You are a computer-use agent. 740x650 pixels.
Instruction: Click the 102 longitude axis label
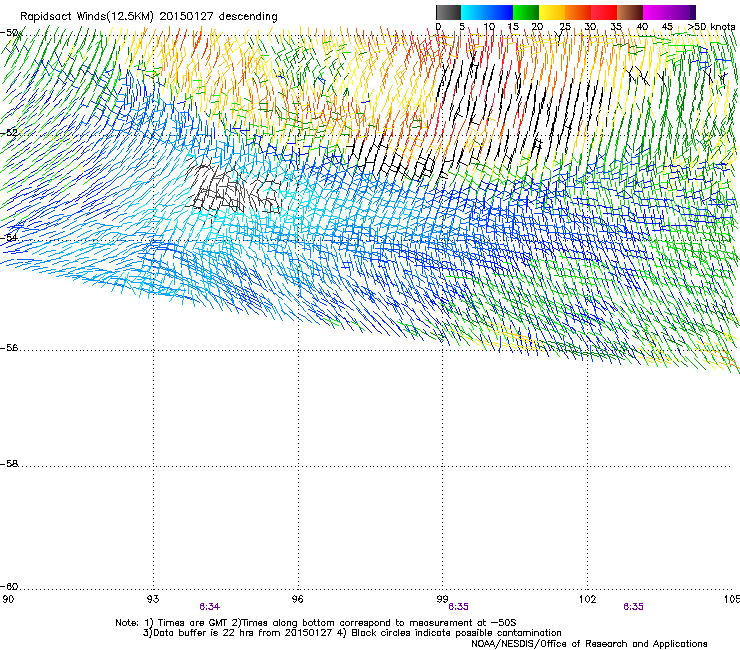point(587,599)
